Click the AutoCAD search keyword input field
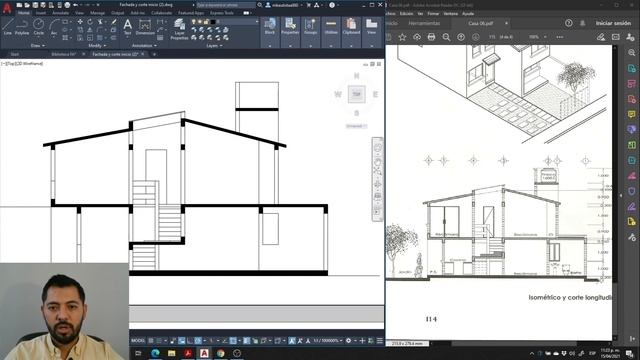The height and width of the screenshot is (360, 640). (226, 5)
